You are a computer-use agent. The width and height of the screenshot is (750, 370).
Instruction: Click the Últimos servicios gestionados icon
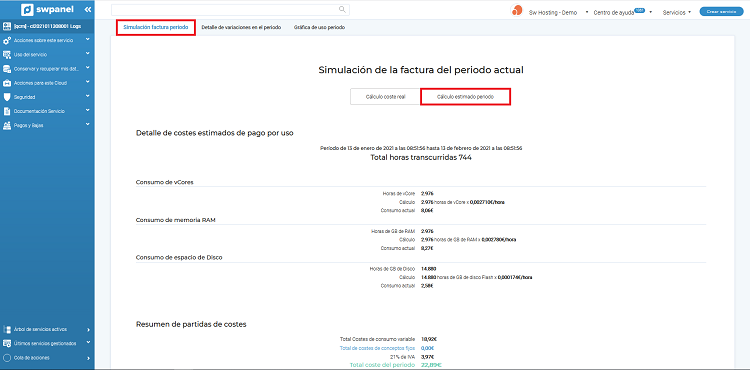(7, 343)
